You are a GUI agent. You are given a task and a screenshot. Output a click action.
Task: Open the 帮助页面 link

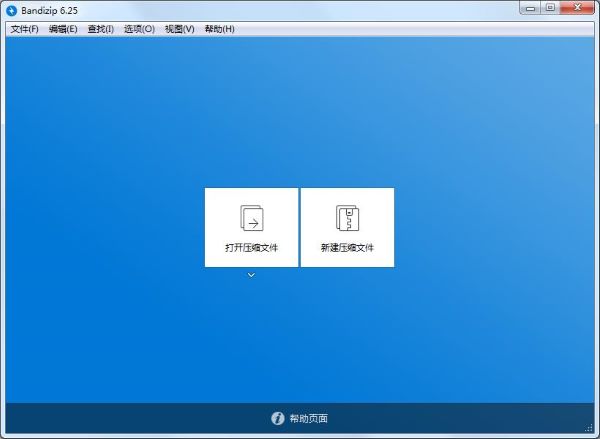(308, 418)
